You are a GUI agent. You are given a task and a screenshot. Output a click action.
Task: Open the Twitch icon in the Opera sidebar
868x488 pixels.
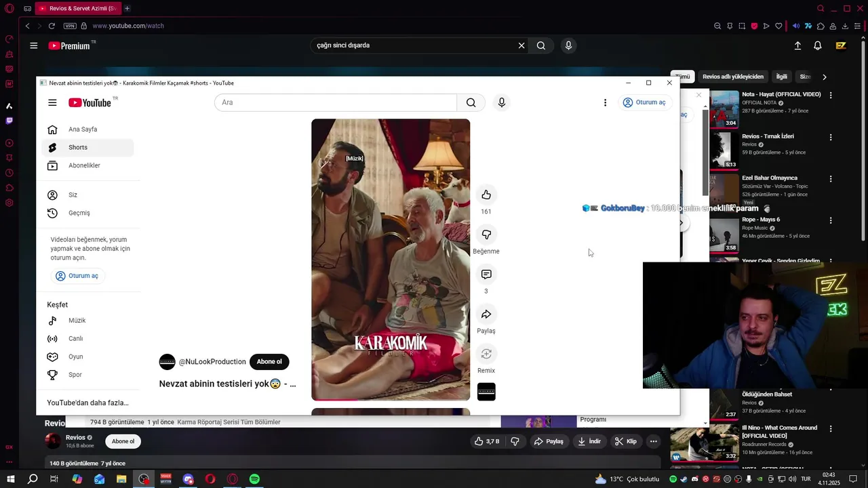pyautogui.click(x=9, y=121)
